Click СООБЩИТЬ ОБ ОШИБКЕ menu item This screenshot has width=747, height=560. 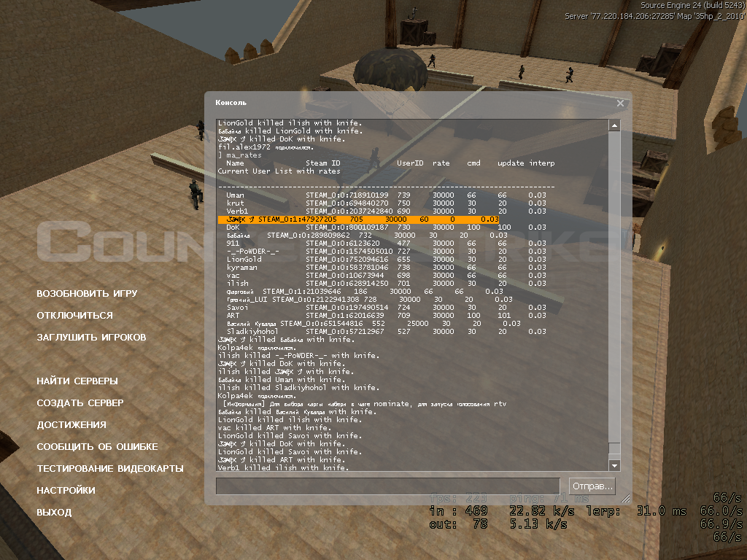coord(97,447)
